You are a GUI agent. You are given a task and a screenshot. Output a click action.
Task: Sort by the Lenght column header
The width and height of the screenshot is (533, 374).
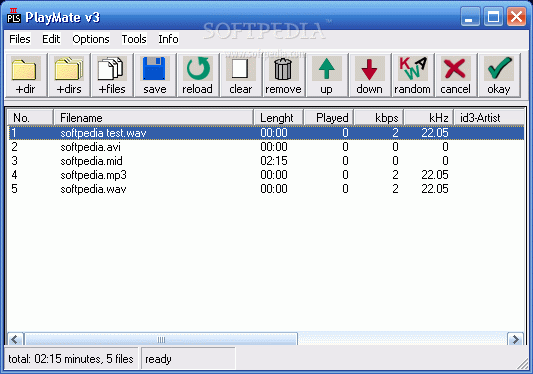click(278, 118)
